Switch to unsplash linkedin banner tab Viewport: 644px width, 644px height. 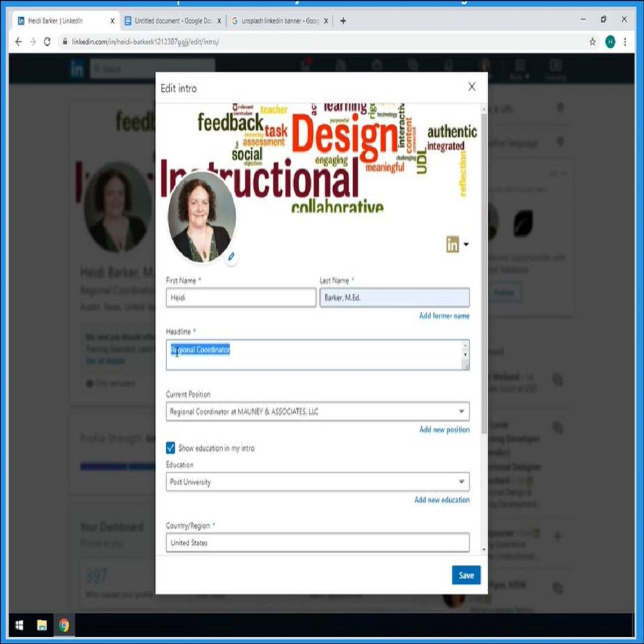point(279,21)
